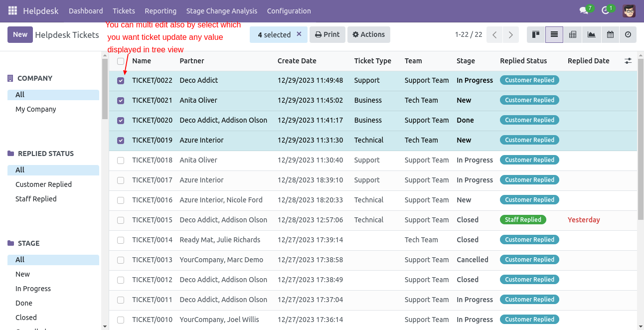Select All under Company filter
The height and width of the screenshot is (330, 644).
click(x=53, y=95)
